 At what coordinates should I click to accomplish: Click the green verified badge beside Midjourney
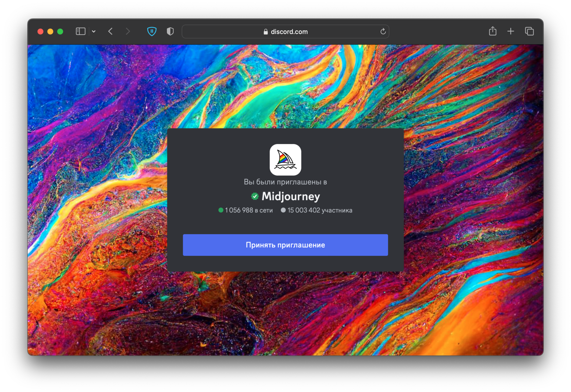click(x=255, y=196)
